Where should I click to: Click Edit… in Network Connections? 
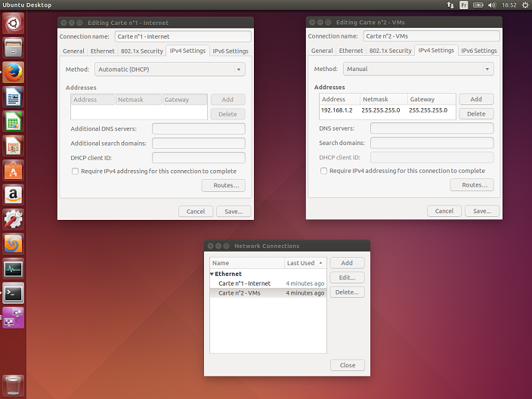pyautogui.click(x=347, y=277)
